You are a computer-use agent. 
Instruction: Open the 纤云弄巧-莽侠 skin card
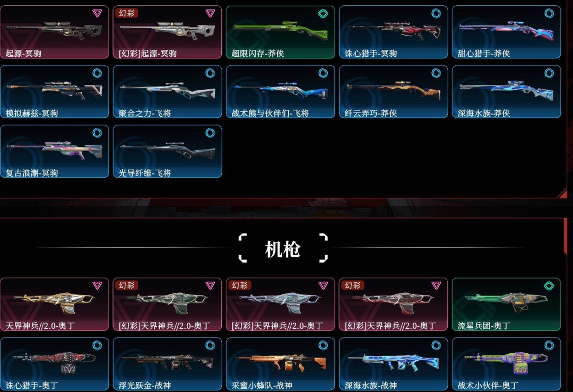[x=393, y=92]
